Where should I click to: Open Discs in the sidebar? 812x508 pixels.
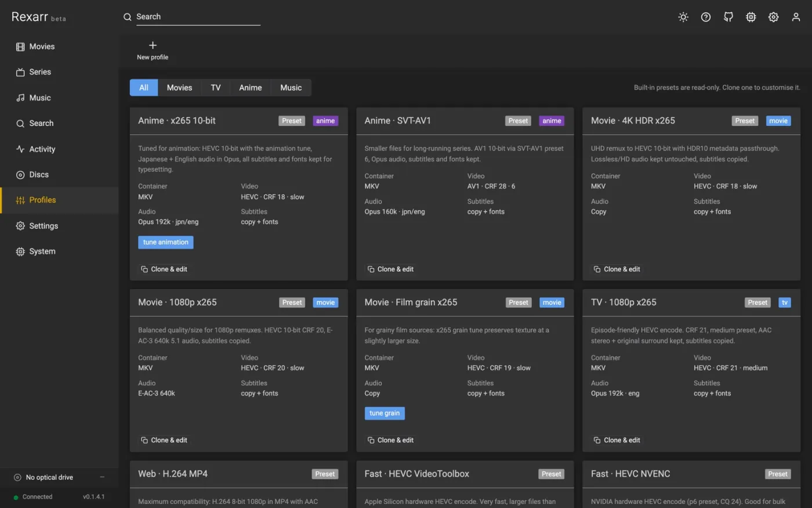[59, 174]
